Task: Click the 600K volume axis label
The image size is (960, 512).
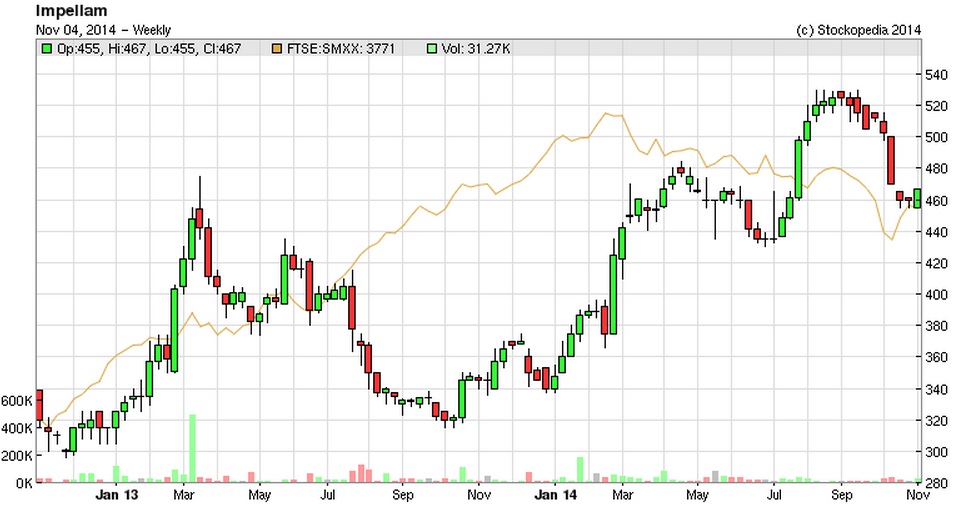Action: [17, 401]
